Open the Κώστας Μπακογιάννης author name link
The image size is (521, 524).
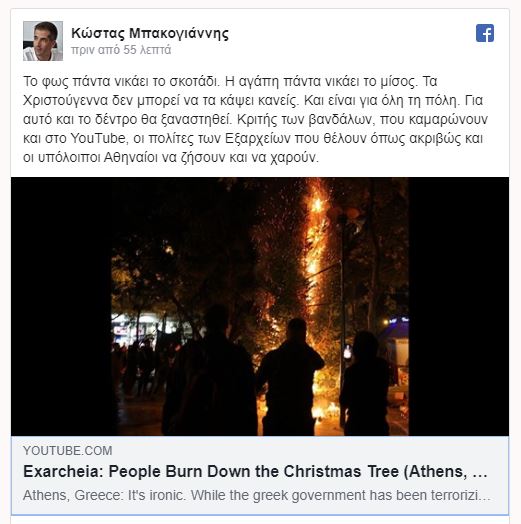150,33
